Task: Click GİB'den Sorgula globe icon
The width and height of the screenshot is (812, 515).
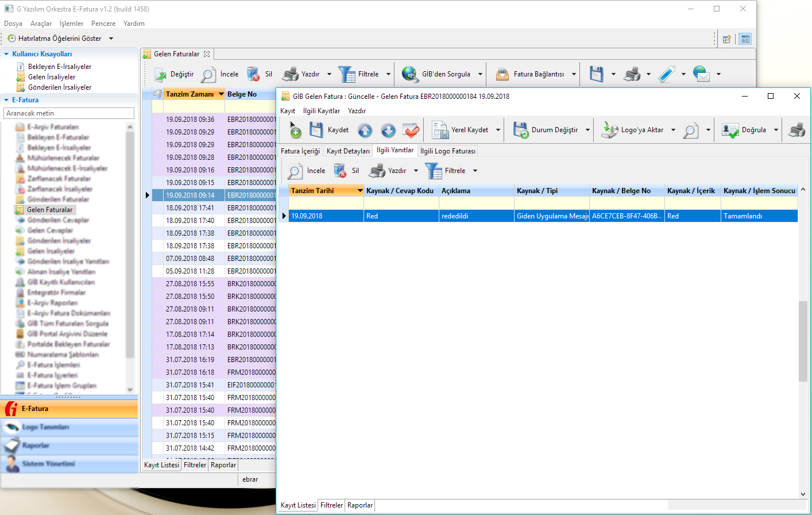Action: pos(410,74)
